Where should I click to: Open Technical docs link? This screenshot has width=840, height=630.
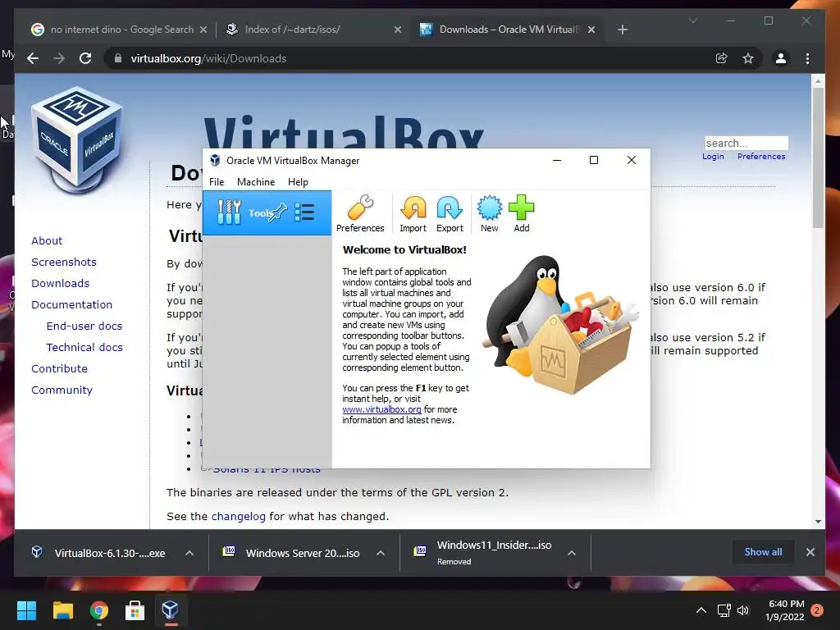point(84,348)
